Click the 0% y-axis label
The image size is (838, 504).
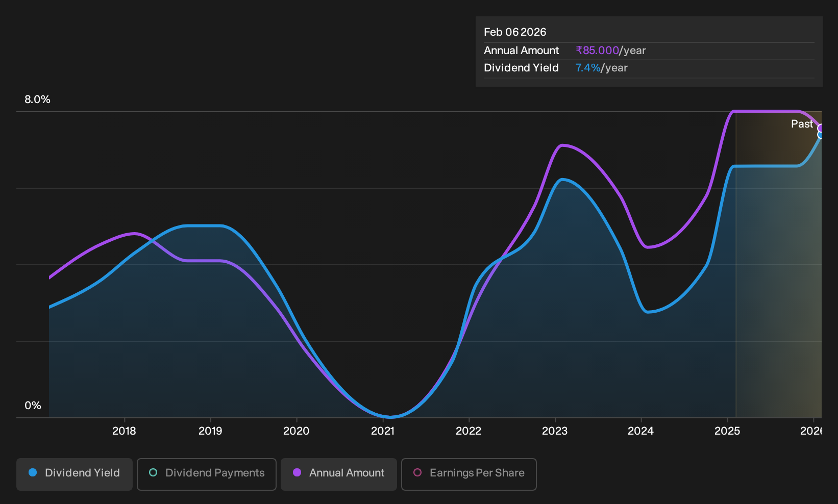point(33,406)
